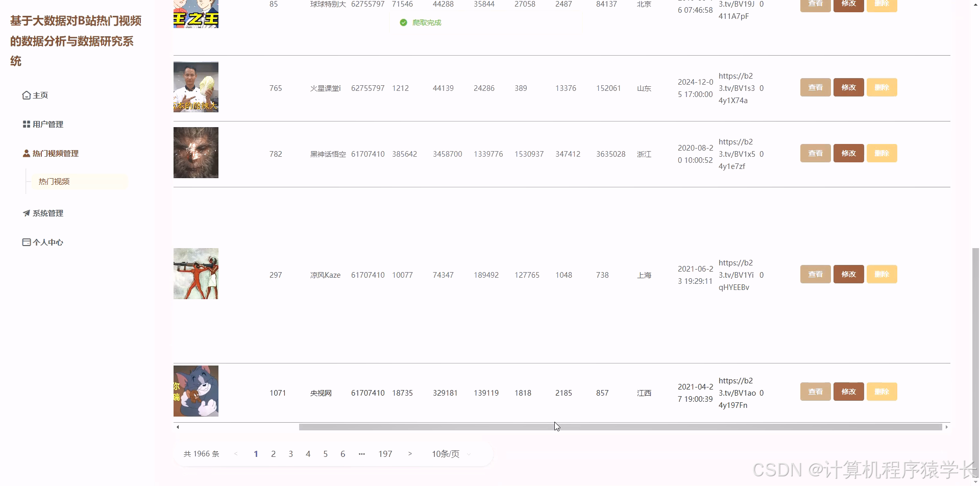Click the 江西 region cell

click(x=644, y=393)
